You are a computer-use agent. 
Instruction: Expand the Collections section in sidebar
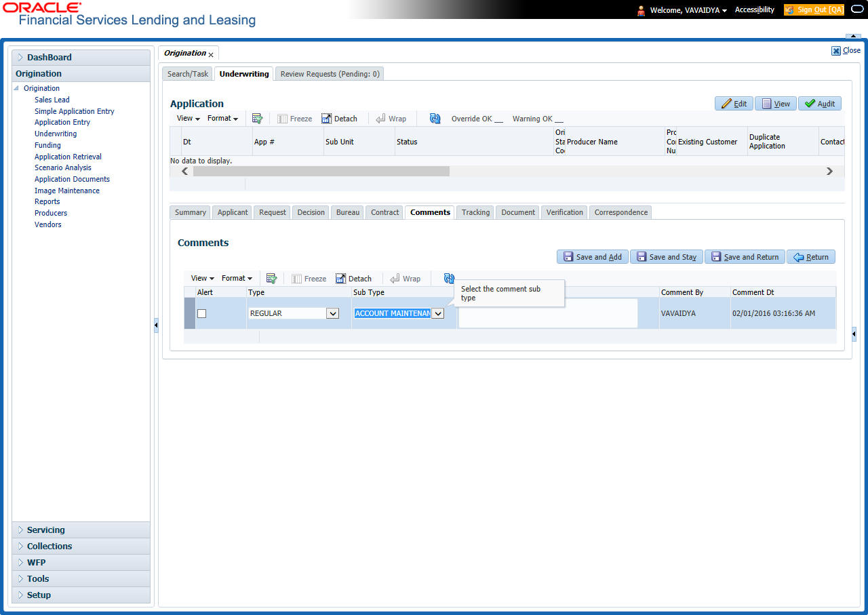(81, 547)
